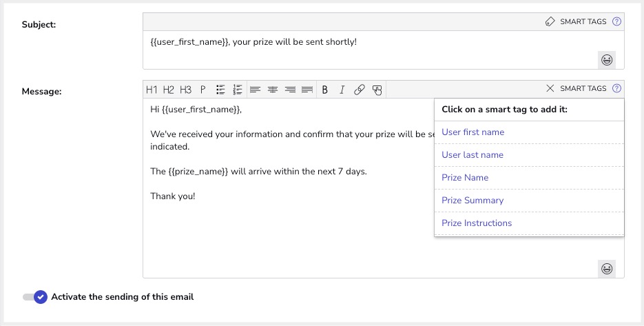This screenshot has width=644, height=326.
Task: Open emoji picker in Subject field
Action: (607, 60)
